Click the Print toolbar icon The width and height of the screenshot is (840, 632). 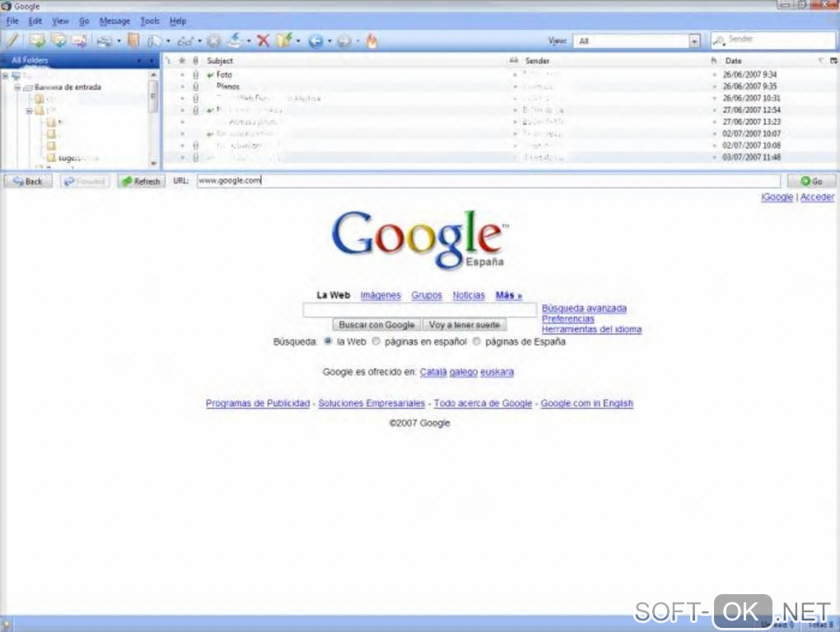pos(105,40)
